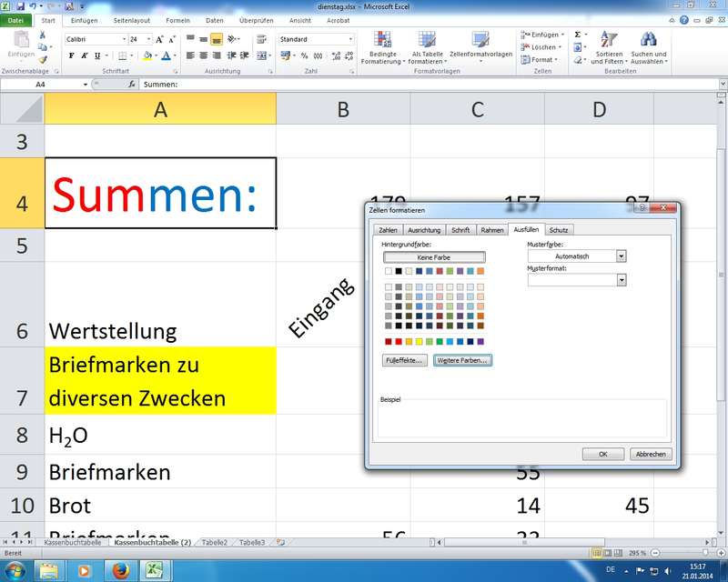Click the percent style icon
Viewport: 728px width, 582px height.
[305, 55]
